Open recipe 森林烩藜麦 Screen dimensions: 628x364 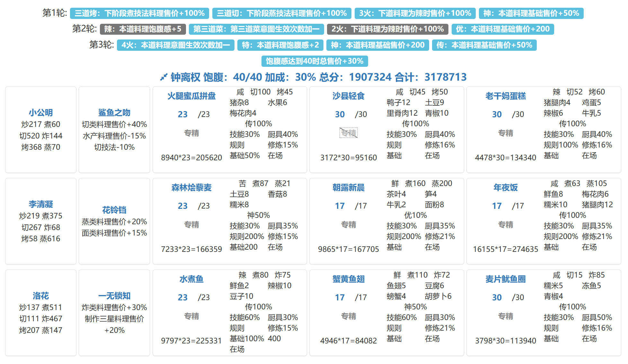pos(191,187)
